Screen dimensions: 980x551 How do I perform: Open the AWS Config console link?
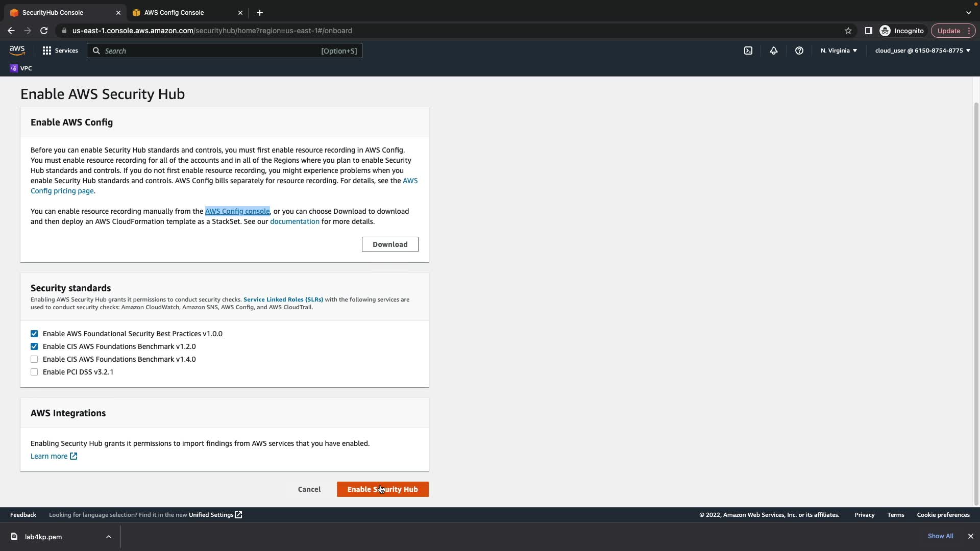pos(237,211)
